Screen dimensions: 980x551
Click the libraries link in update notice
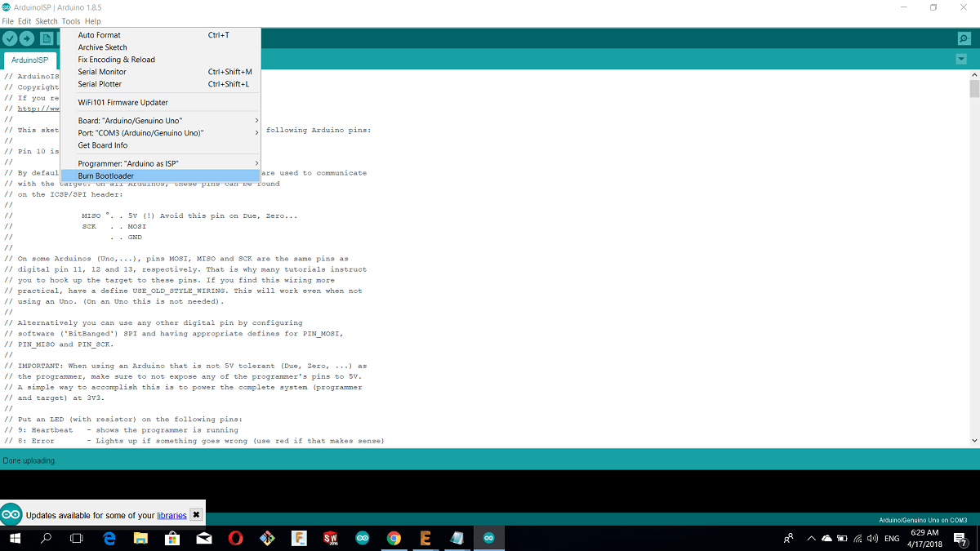171,515
